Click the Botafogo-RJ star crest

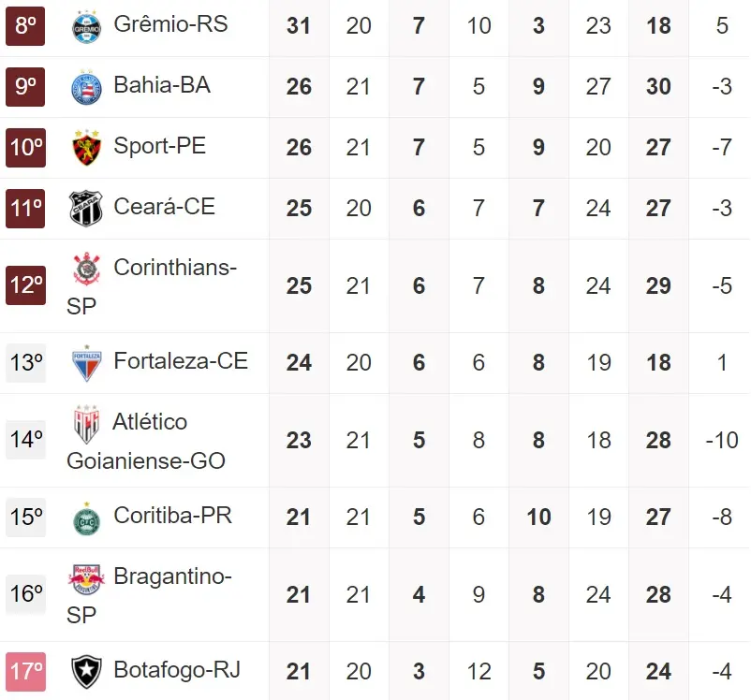pos(86,672)
